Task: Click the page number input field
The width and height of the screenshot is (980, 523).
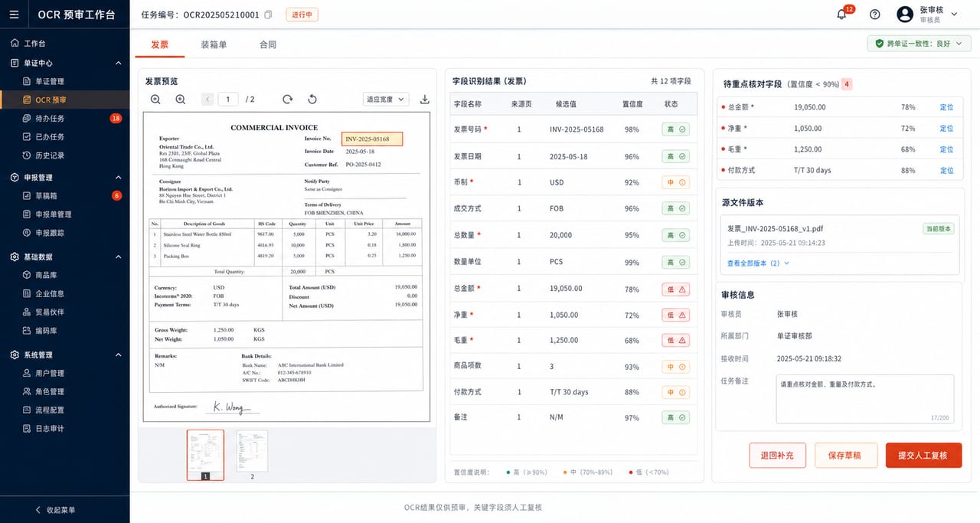Action: [x=228, y=100]
